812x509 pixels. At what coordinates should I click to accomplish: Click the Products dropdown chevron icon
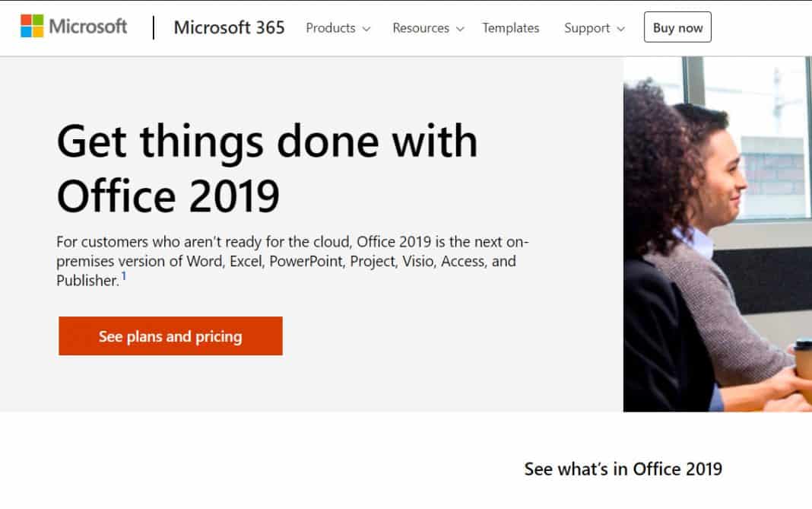368,29
